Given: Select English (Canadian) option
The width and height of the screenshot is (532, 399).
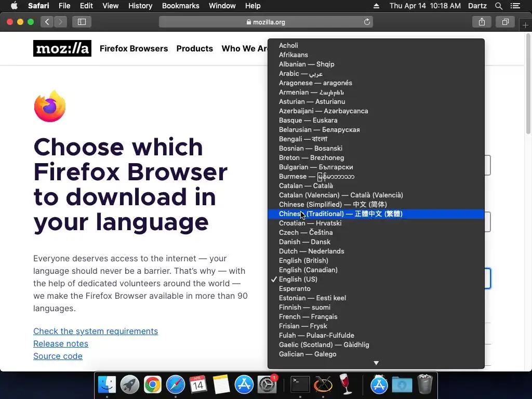Looking at the screenshot, I should (376, 270).
